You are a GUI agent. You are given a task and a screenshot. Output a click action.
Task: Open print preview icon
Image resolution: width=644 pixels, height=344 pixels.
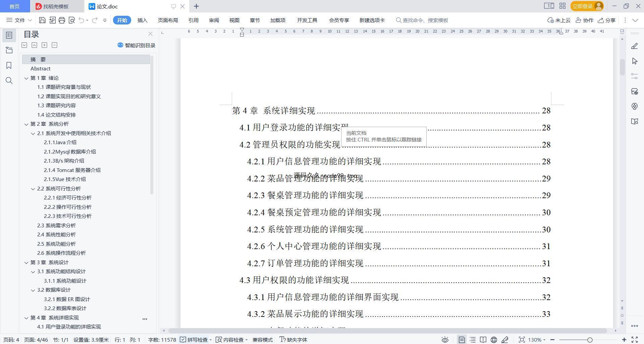coord(71,20)
